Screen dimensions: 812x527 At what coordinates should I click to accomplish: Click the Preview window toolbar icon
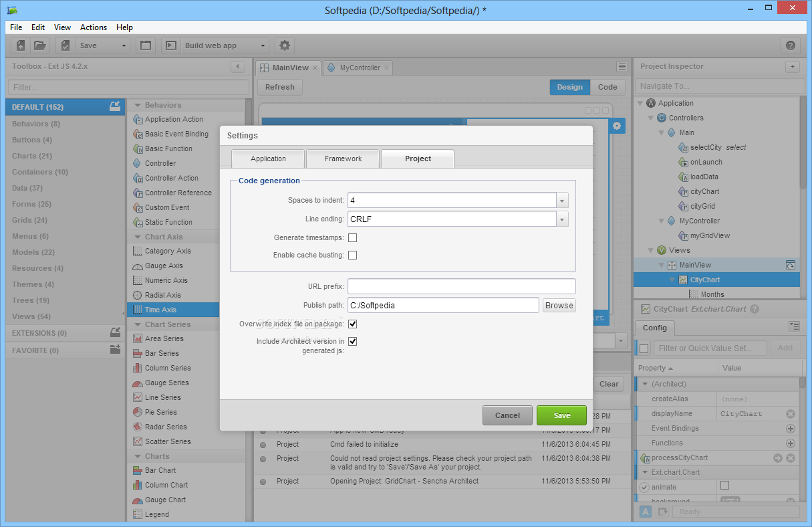pyautogui.click(x=145, y=45)
